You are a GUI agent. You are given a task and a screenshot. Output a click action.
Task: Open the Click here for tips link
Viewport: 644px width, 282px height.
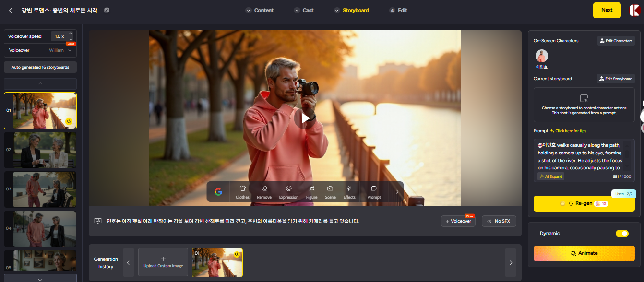pyautogui.click(x=571, y=130)
